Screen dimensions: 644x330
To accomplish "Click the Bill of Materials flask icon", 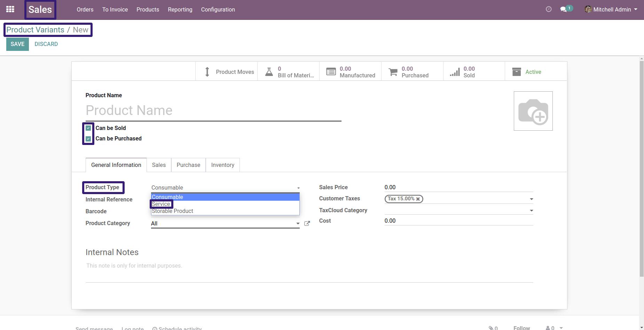I will pyautogui.click(x=269, y=72).
